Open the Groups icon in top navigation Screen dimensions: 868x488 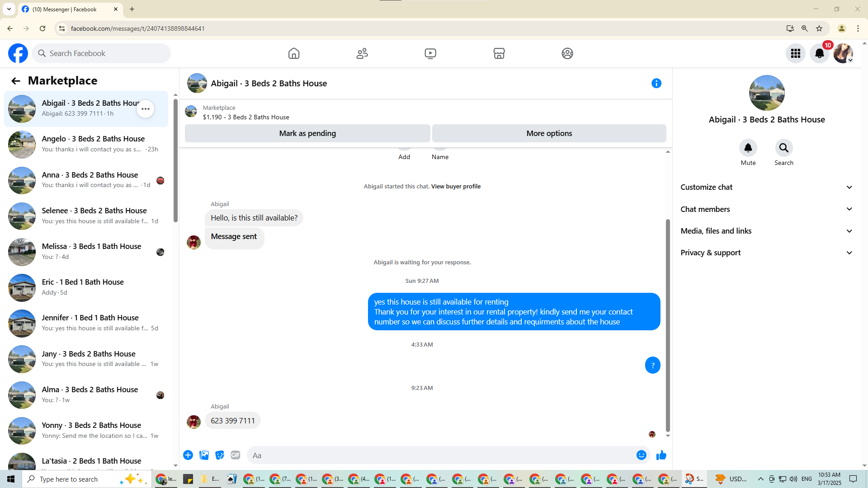click(x=567, y=53)
